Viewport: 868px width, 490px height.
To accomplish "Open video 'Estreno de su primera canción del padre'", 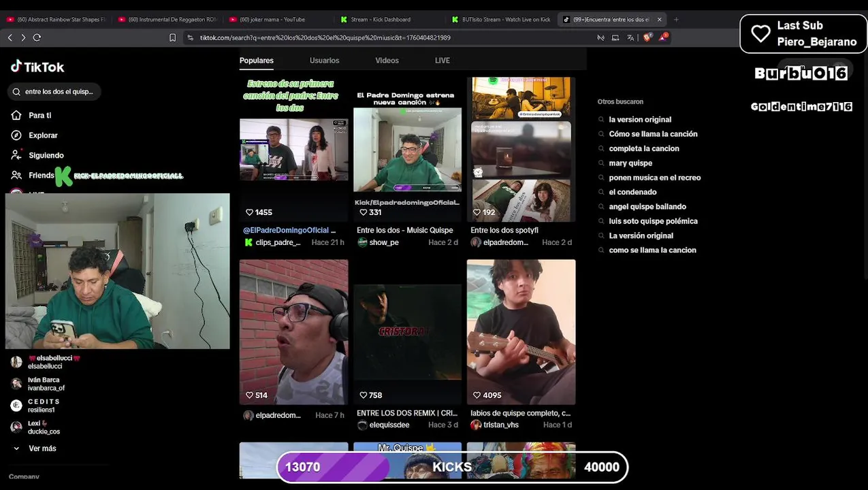I will pos(293,149).
